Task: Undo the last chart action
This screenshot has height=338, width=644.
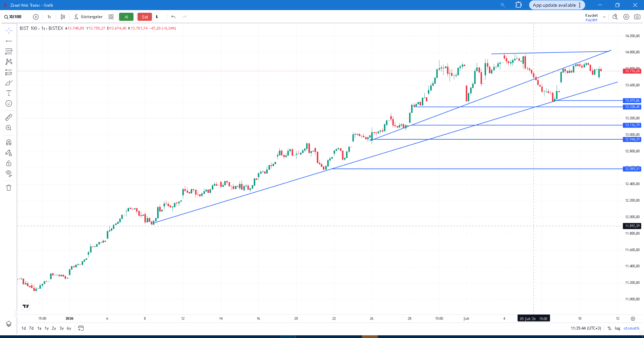Action: tap(173, 17)
